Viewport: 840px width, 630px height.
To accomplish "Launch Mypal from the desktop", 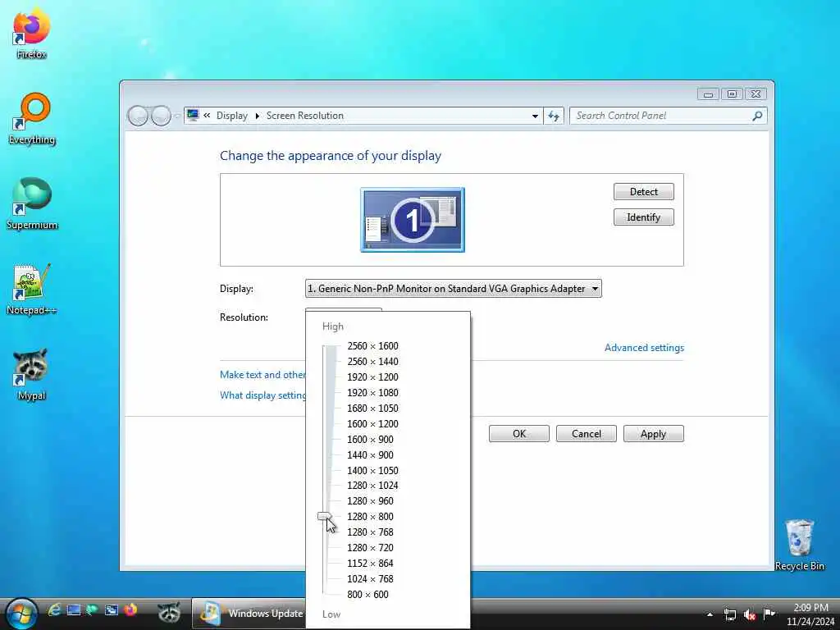I will pyautogui.click(x=31, y=374).
